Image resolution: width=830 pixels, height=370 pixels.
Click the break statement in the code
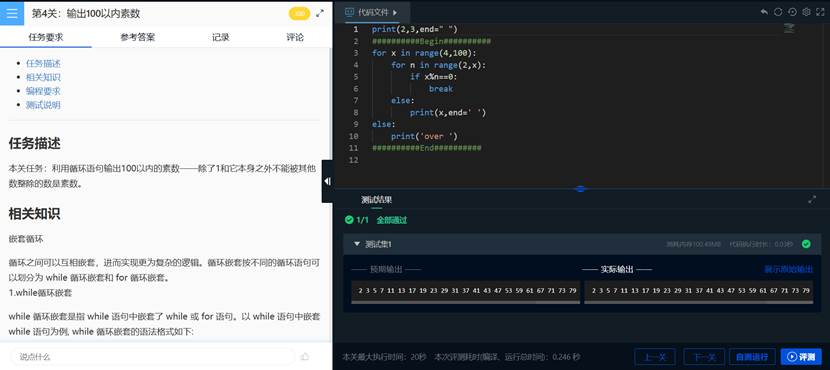[x=441, y=88]
